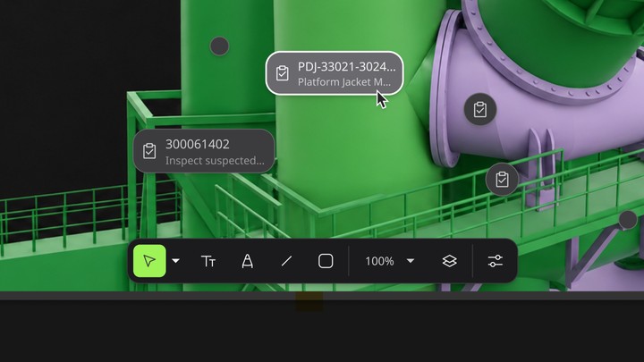Open the sliders settings panel
Screen dimensions: 644x362
pos(496,261)
